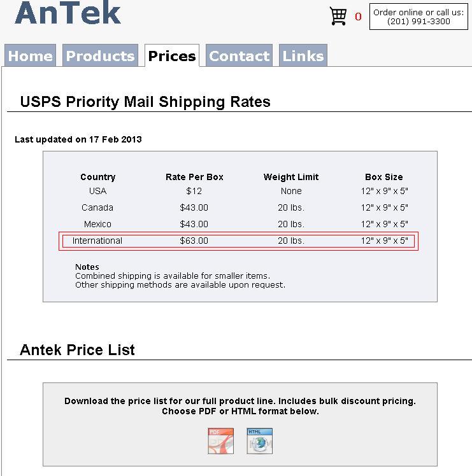Click the USA row in rates table
This screenshot has height=476, width=472.
[239, 191]
